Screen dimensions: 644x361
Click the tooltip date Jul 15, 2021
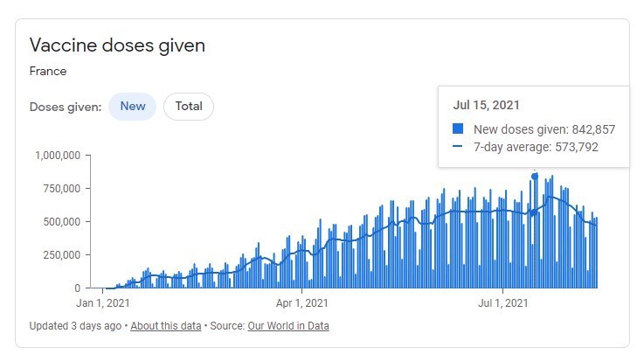(486, 106)
